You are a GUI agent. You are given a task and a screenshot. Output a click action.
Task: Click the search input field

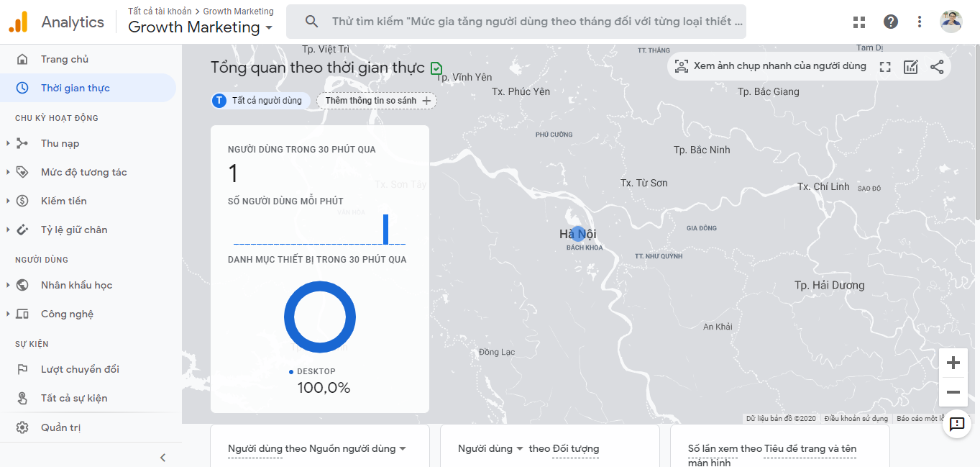[x=532, y=22]
